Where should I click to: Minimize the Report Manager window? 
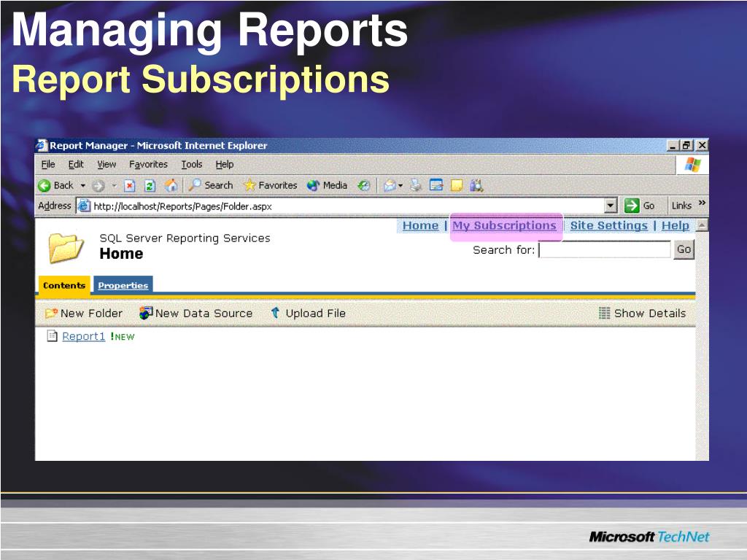(672, 145)
